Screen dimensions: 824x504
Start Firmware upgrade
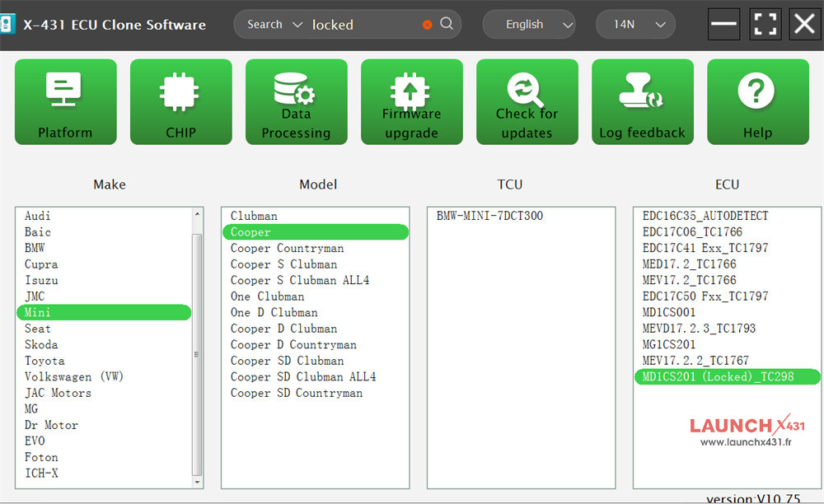411,102
